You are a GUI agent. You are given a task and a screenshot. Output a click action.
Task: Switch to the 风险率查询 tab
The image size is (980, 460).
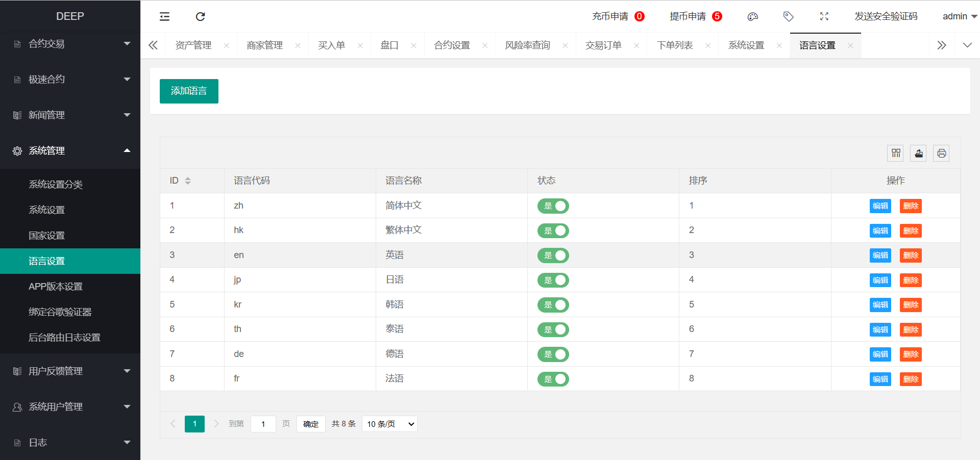coord(528,45)
